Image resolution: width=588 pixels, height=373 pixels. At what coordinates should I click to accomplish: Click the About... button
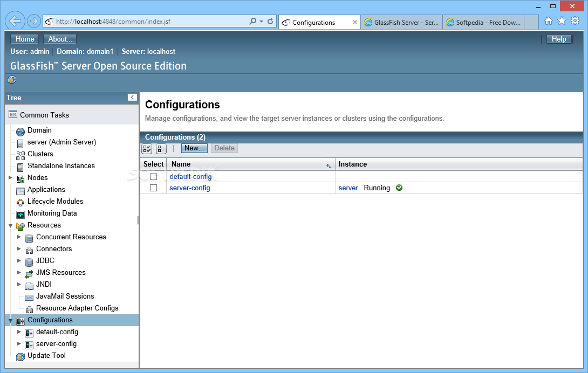click(60, 39)
